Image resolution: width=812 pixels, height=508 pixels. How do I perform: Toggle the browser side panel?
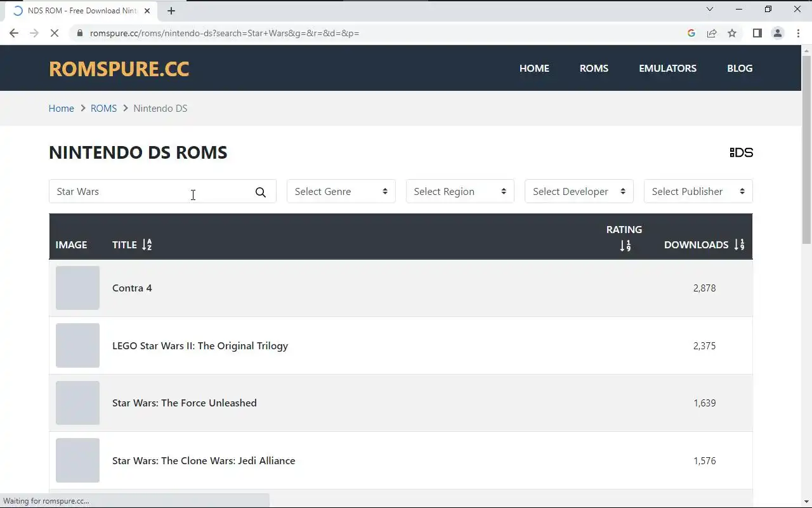pos(757,33)
